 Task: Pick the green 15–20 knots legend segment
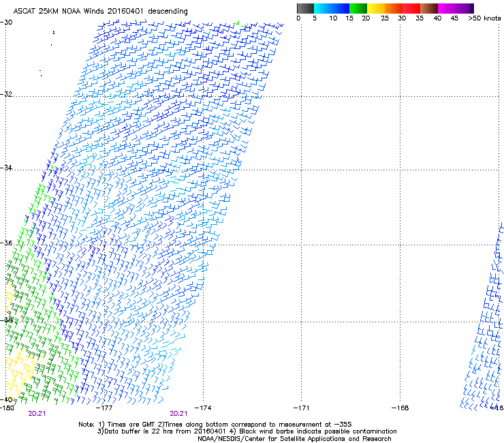(358, 8)
